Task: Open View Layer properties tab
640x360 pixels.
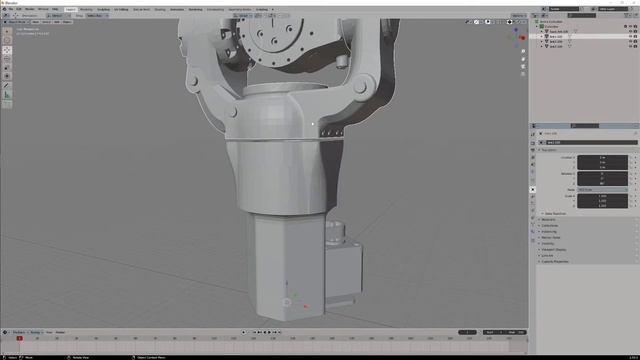Action: 533,158
